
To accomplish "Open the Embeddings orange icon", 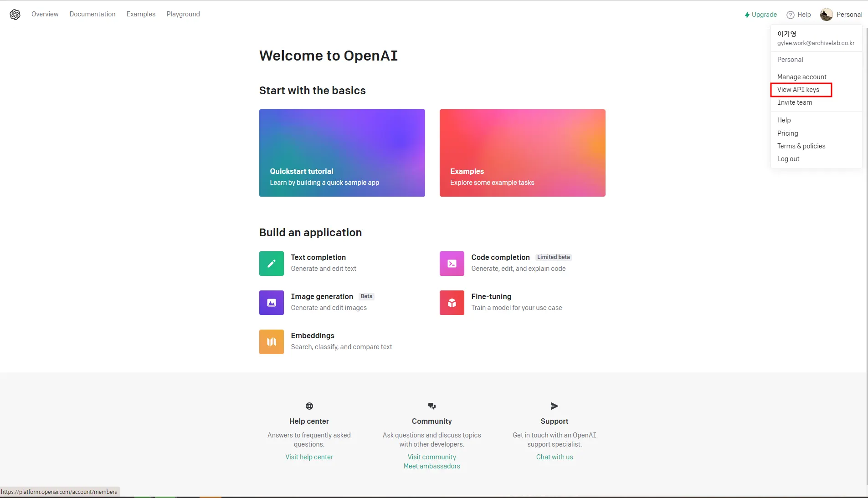I will click(272, 342).
